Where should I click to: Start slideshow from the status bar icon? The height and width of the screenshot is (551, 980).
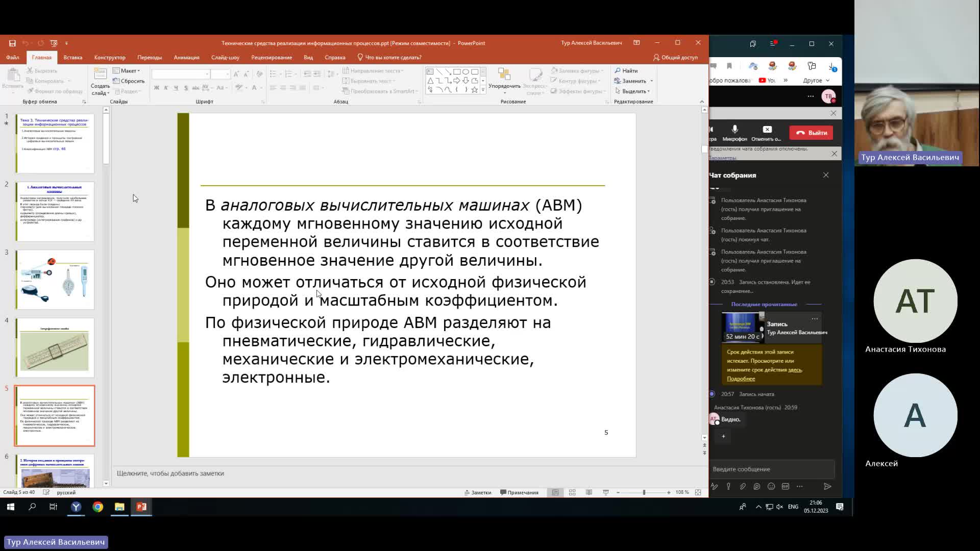606,492
